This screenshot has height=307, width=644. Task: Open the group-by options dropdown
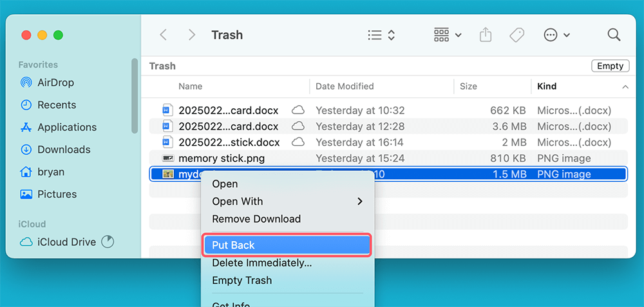coord(448,35)
